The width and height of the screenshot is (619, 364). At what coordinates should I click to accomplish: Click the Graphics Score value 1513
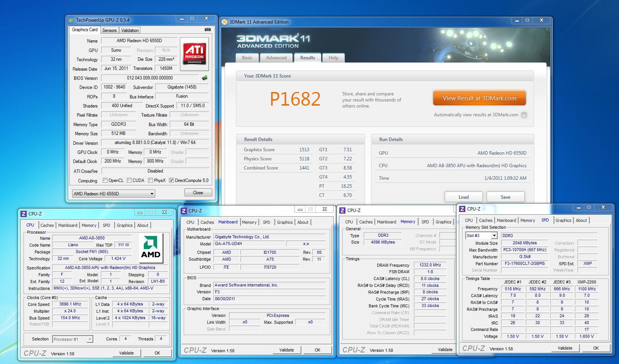(304, 150)
